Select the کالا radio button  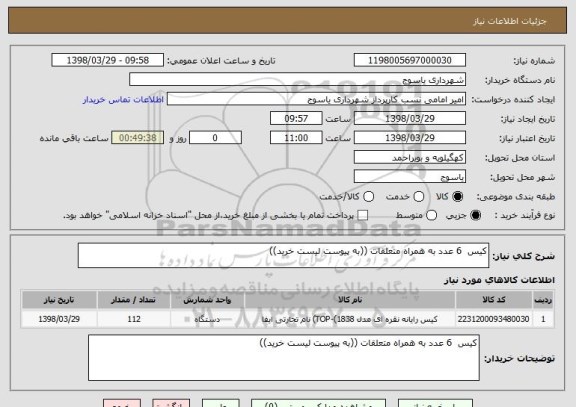click(x=457, y=197)
